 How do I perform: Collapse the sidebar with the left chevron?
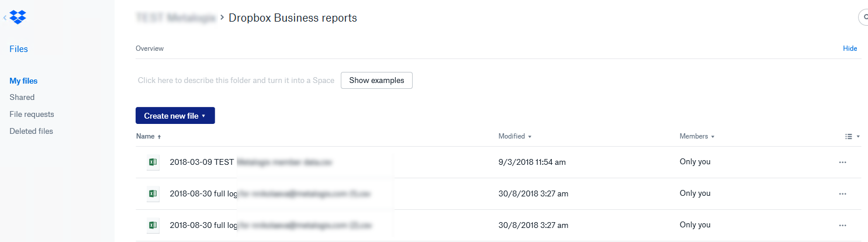point(5,18)
